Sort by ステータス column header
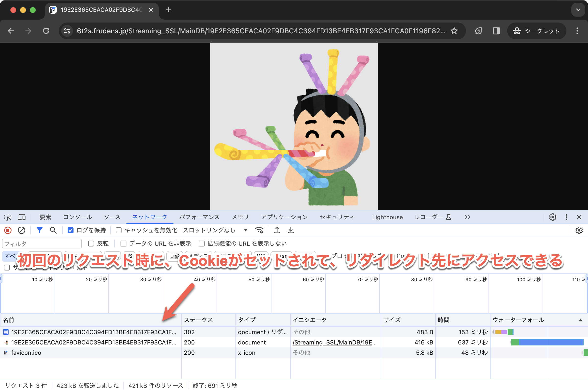 coord(208,320)
